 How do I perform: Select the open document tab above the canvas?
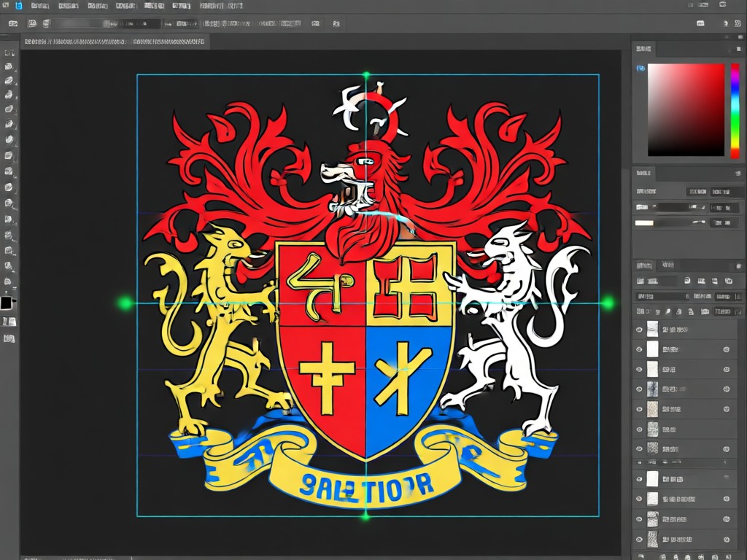click(x=115, y=42)
